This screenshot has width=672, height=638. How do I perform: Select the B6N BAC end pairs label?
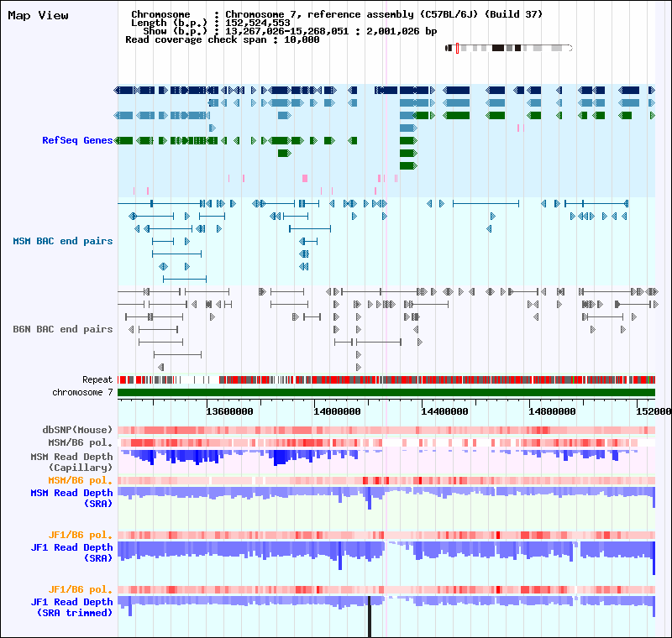pos(63,329)
